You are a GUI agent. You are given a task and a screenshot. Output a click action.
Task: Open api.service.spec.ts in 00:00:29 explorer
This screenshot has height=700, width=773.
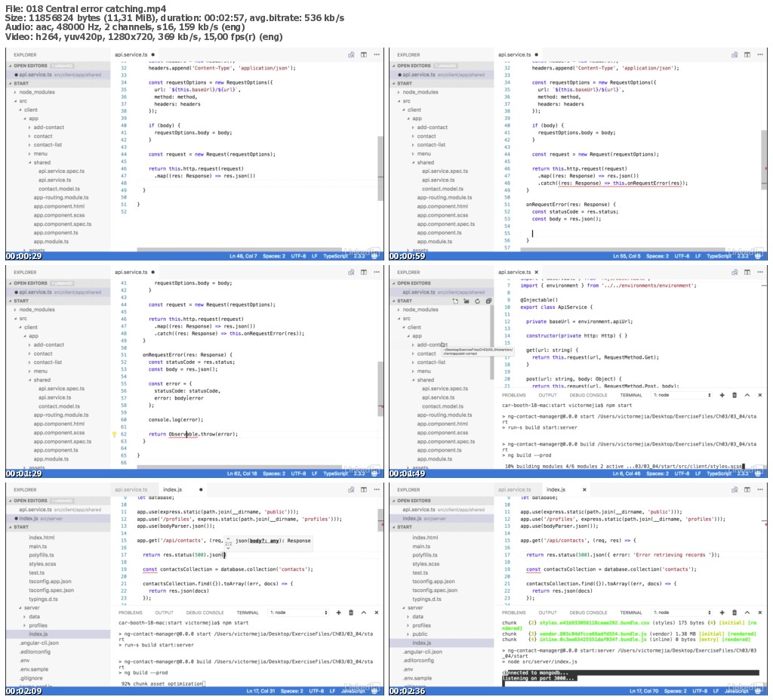pos(62,171)
